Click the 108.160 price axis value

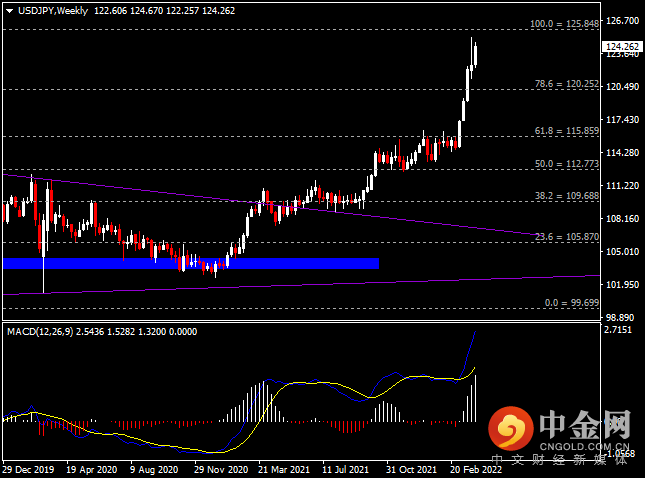(x=622, y=218)
